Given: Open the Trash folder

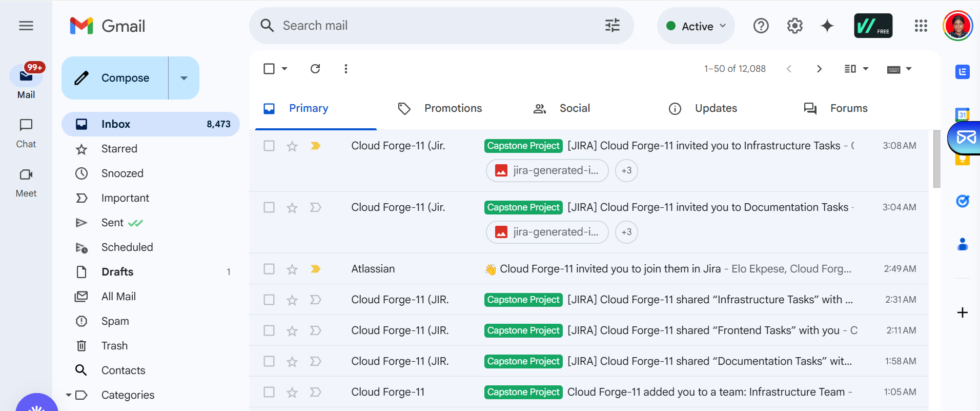Looking at the screenshot, I should 151,346.
